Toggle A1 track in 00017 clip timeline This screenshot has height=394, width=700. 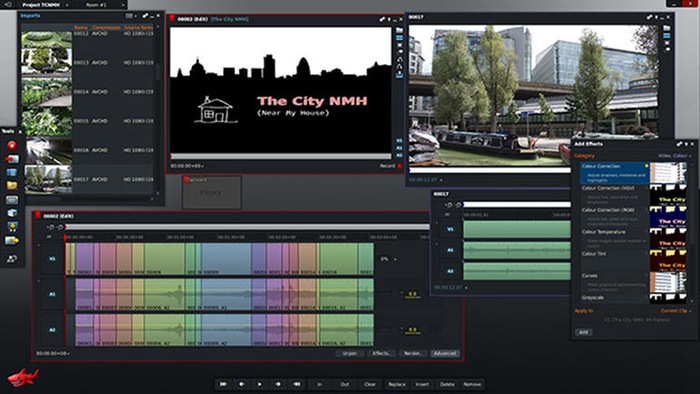click(450, 250)
